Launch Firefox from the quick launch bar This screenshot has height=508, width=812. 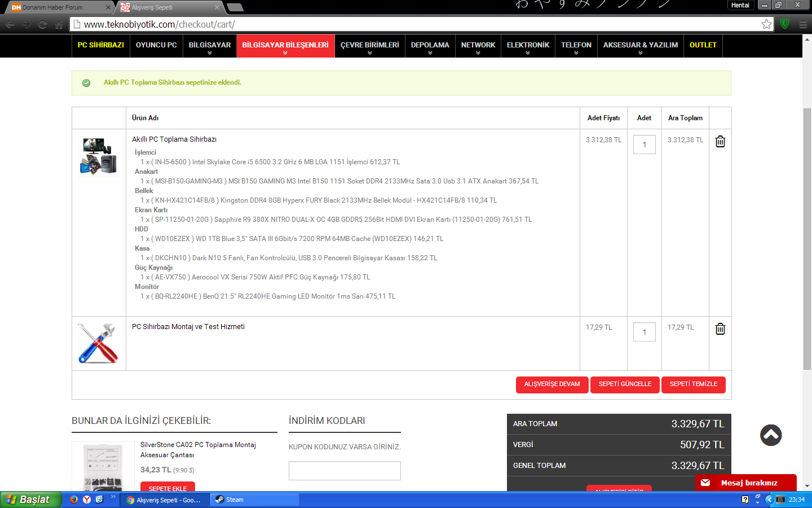(73, 500)
